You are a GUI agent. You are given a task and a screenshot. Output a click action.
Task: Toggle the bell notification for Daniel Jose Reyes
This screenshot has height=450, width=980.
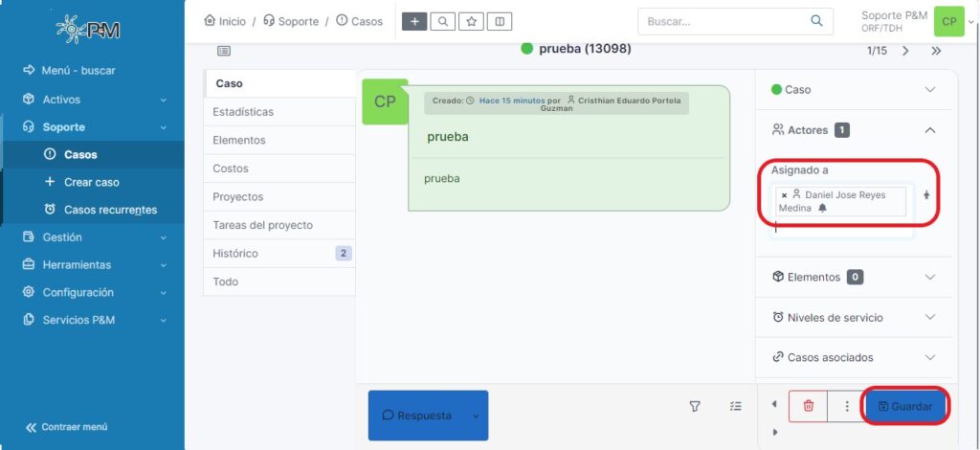tap(822, 208)
